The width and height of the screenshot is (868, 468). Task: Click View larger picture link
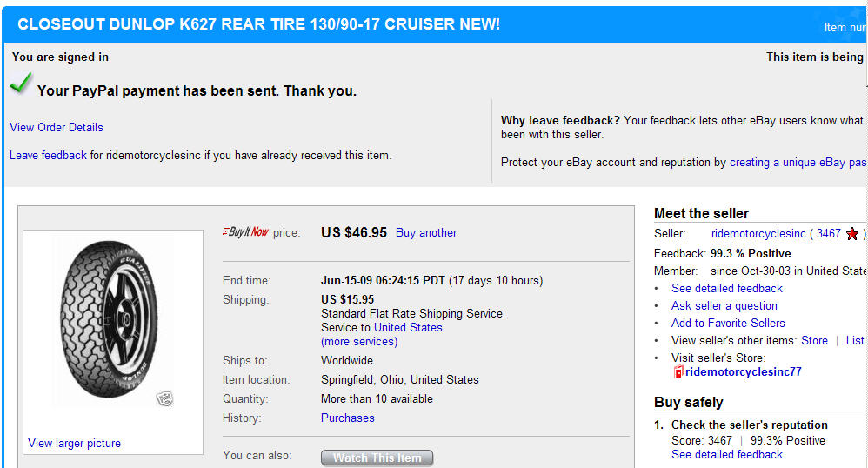click(74, 443)
